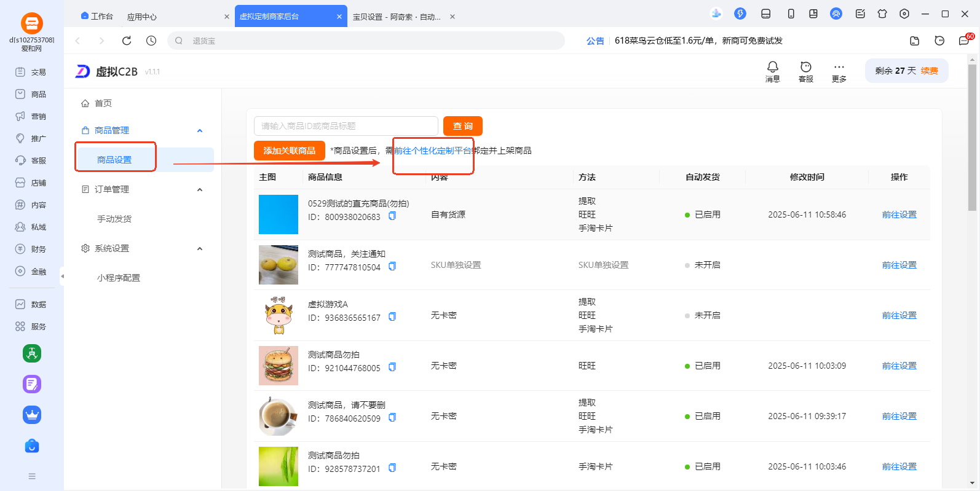The height and width of the screenshot is (491, 980).
Task: Open 金融 section in left sidebar
Action: click(31, 271)
